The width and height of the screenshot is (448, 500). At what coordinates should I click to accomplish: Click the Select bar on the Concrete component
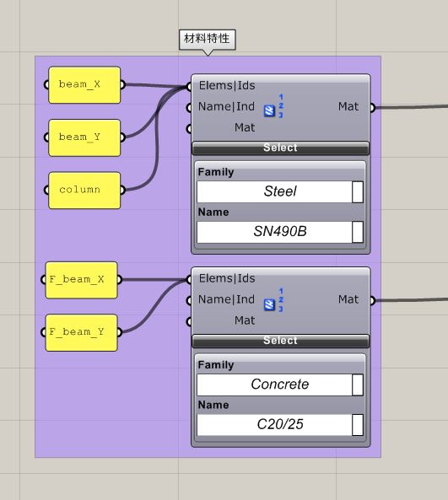(280, 341)
